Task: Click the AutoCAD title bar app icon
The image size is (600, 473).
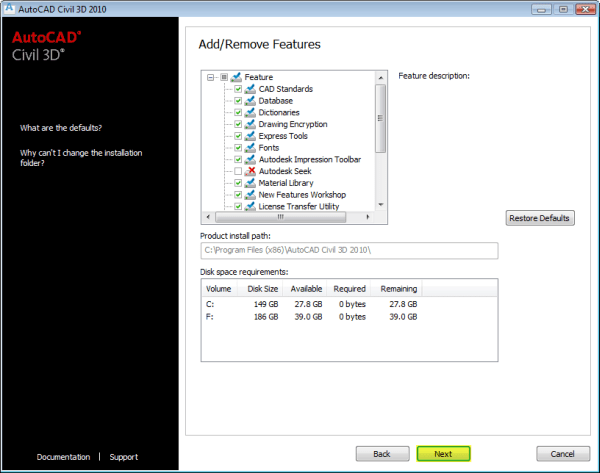Action: (8, 8)
